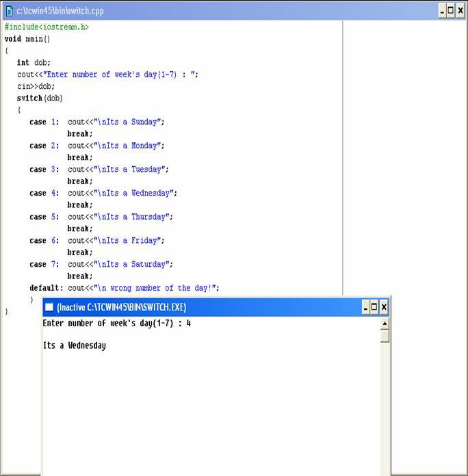Click the 'case 5:' label
The image size is (468, 476).
pyautogui.click(x=44, y=216)
